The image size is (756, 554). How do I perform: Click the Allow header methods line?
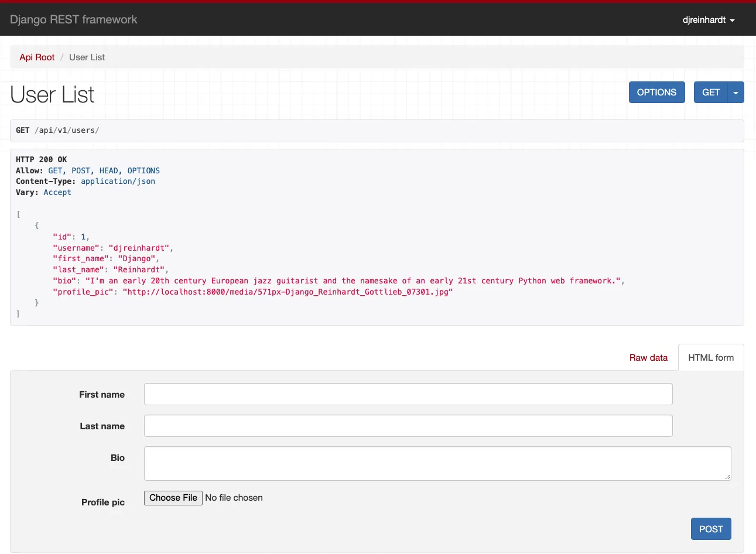pyautogui.click(x=88, y=170)
